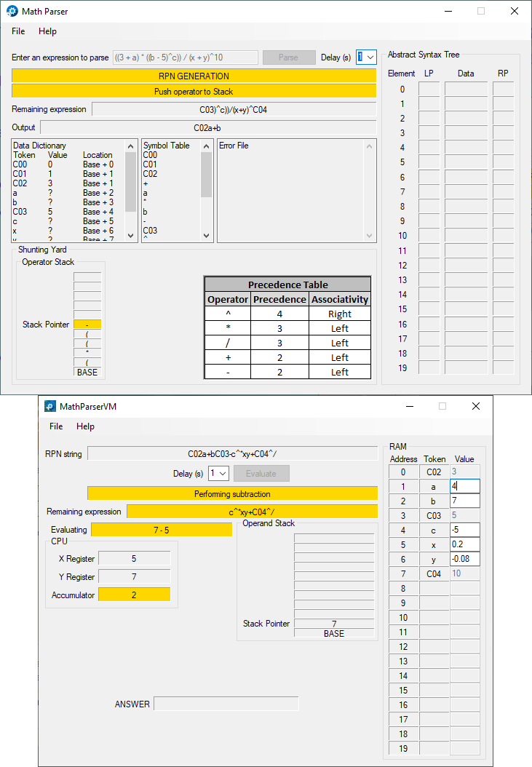
Task: Edit the RAM value for token a
Action: click(464, 486)
